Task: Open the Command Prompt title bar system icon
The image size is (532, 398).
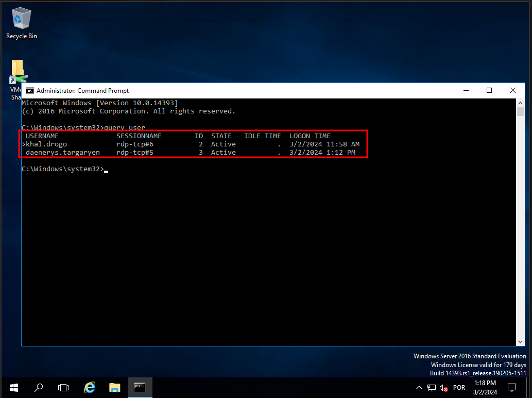Action: 30,91
